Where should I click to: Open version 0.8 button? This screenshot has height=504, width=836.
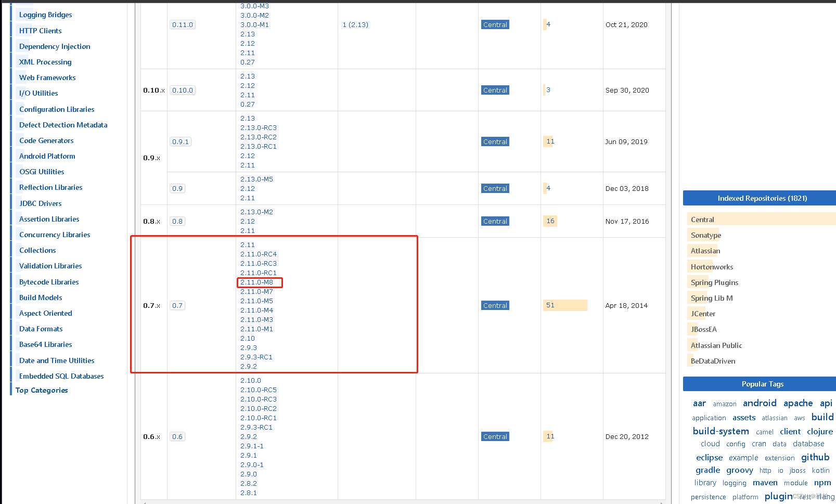[177, 221]
